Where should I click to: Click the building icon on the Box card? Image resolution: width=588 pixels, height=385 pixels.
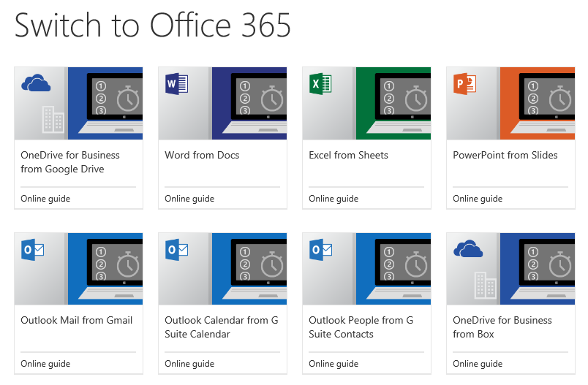485,286
